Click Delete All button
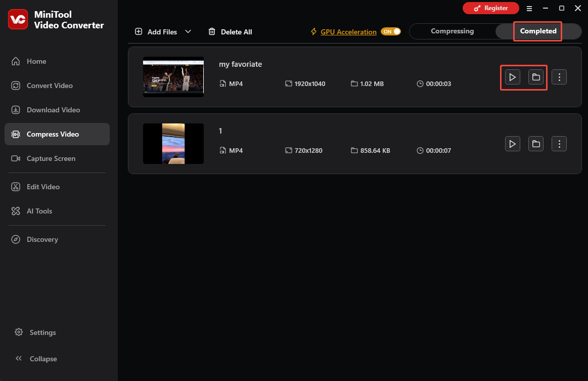 [x=230, y=32]
